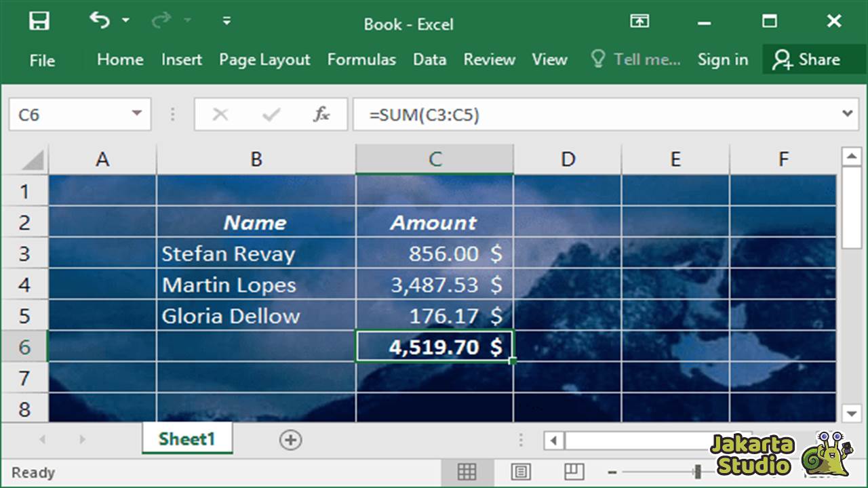Add a new worksheet with the plus button
This screenshot has width=868, height=488.
point(290,440)
